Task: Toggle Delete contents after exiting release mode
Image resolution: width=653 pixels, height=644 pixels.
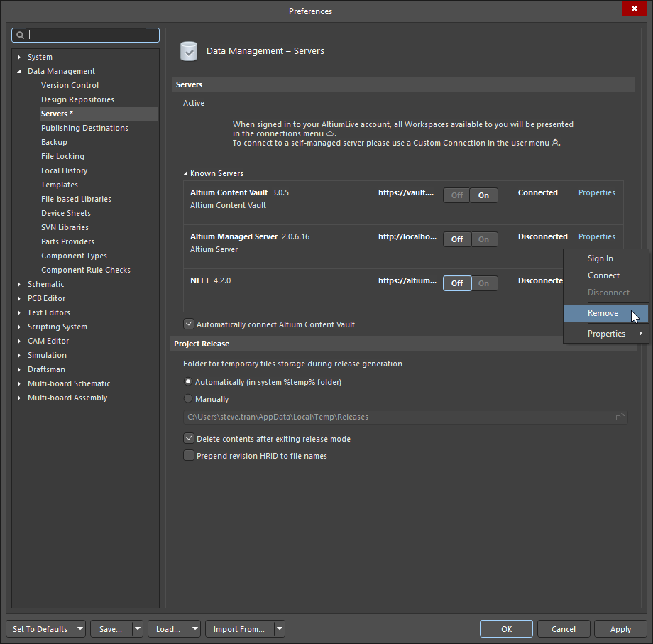Action: pos(189,438)
